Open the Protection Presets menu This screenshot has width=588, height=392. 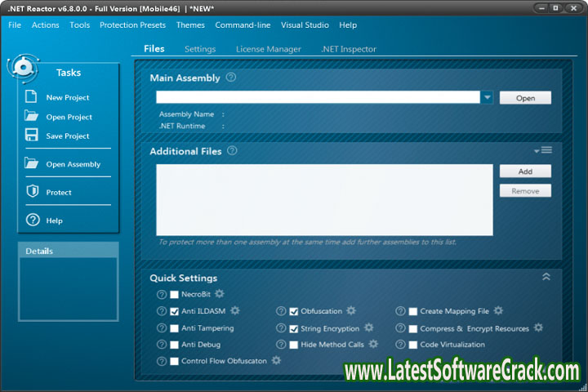click(132, 25)
